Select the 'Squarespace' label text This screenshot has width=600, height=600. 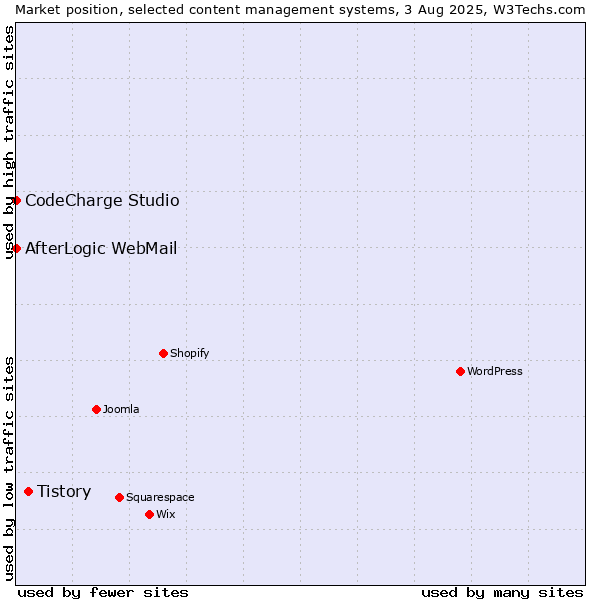pos(160,497)
